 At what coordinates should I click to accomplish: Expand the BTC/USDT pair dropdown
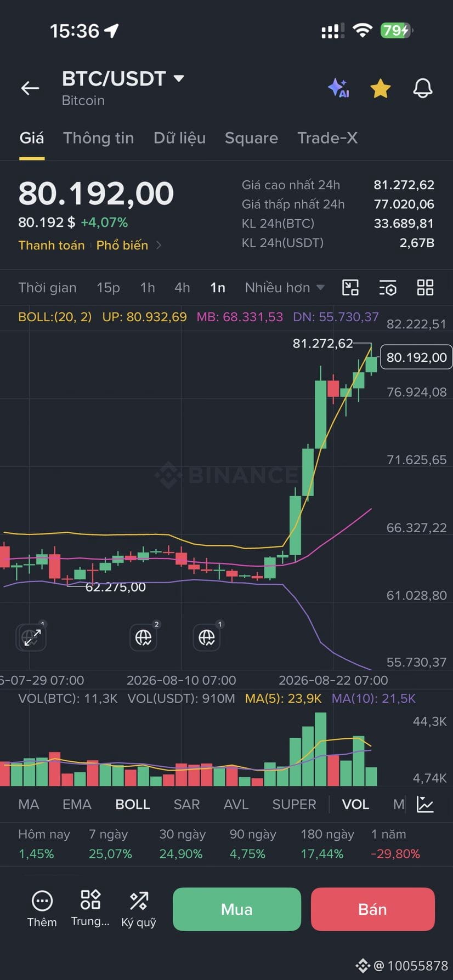tap(179, 78)
